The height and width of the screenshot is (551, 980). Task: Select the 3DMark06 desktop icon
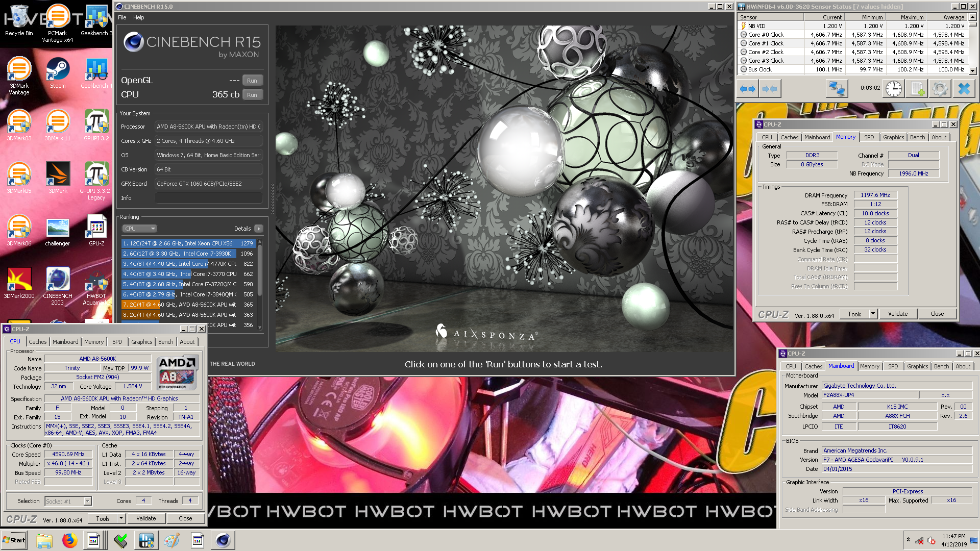point(19,230)
